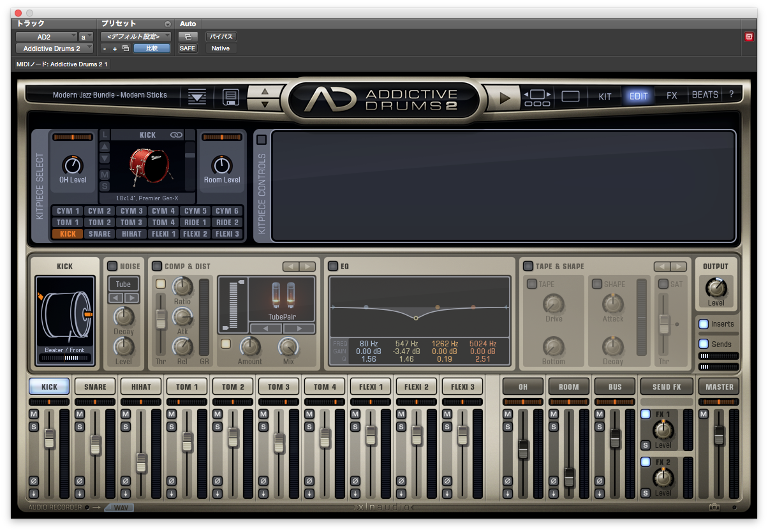The width and height of the screenshot is (768, 532).
Task: Open the preset browser list icon
Action: point(197,97)
